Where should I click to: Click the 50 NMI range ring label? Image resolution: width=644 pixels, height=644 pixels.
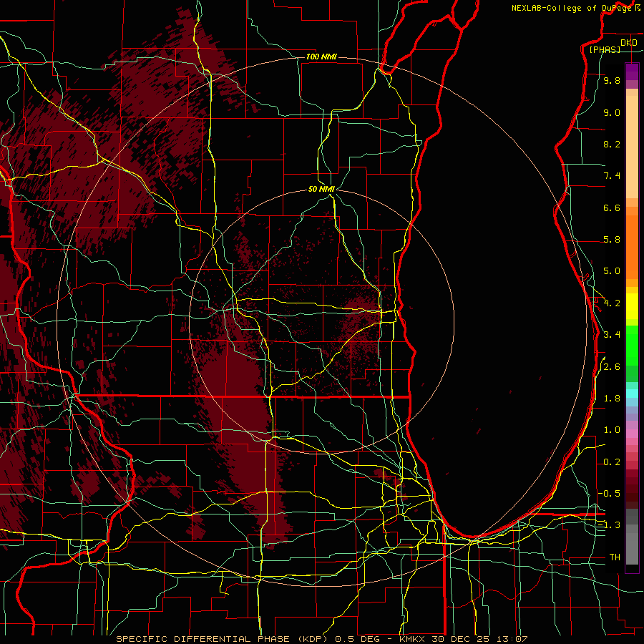321,189
